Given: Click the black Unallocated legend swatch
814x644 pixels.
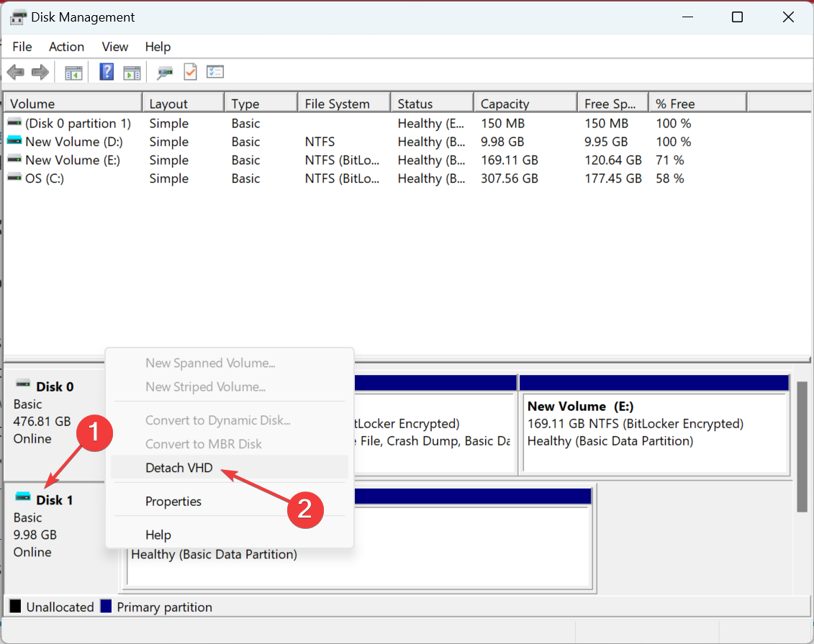Looking at the screenshot, I should pyautogui.click(x=16, y=606).
